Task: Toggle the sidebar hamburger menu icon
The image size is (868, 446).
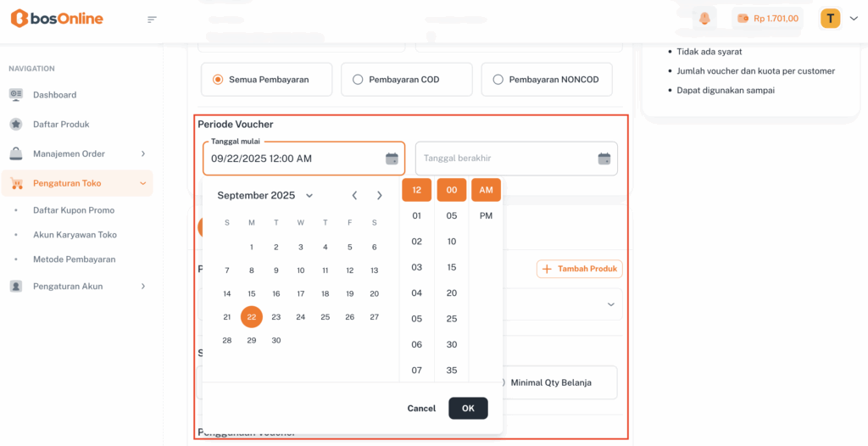Action: (152, 20)
